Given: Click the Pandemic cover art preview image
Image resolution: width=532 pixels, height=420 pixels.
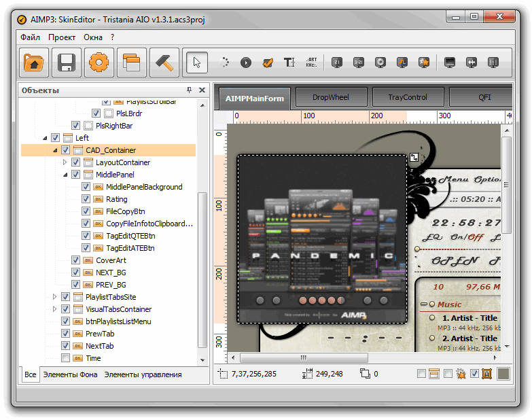Looking at the screenshot, I should pyautogui.click(x=322, y=239).
